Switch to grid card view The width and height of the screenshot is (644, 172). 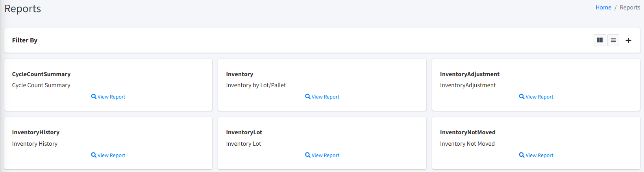tap(600, 40)
